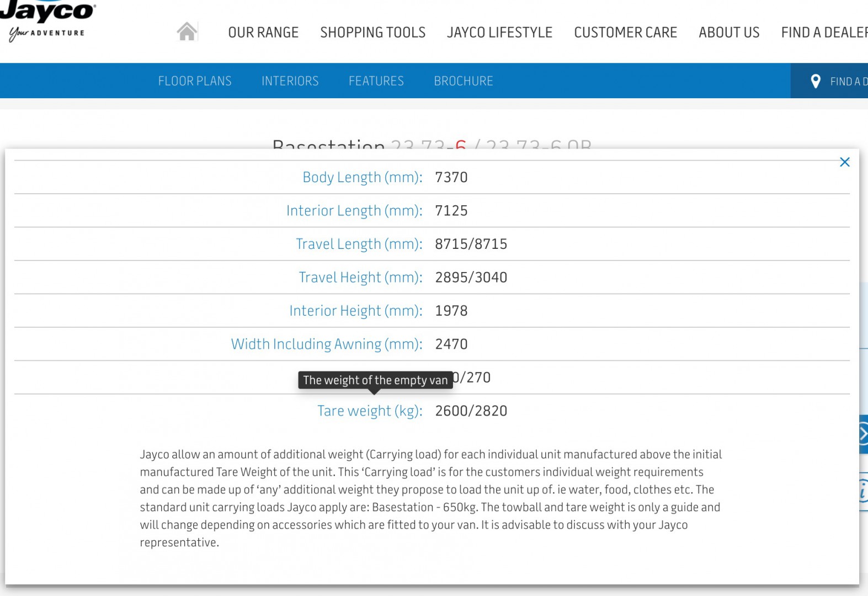Image resolution: width=868 pixels, height=596 pixels.
Task: Click the info icon at right edge
Action: point(863,491)
